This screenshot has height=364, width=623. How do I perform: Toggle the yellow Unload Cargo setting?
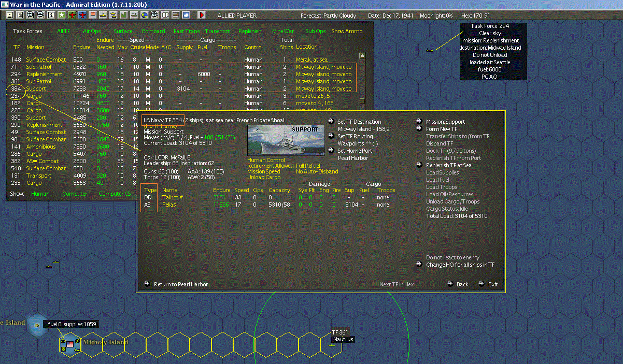coord(264,177)
